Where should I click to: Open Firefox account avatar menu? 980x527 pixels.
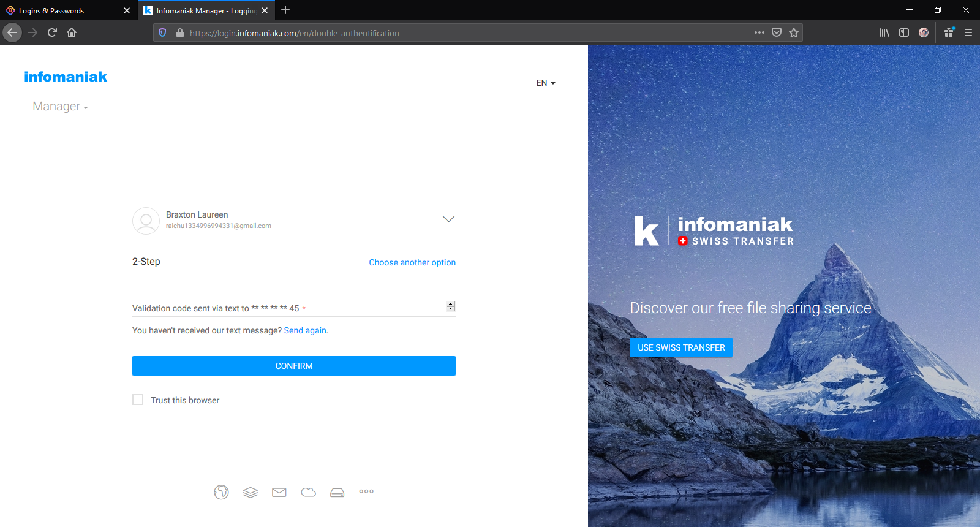(924, 32)
